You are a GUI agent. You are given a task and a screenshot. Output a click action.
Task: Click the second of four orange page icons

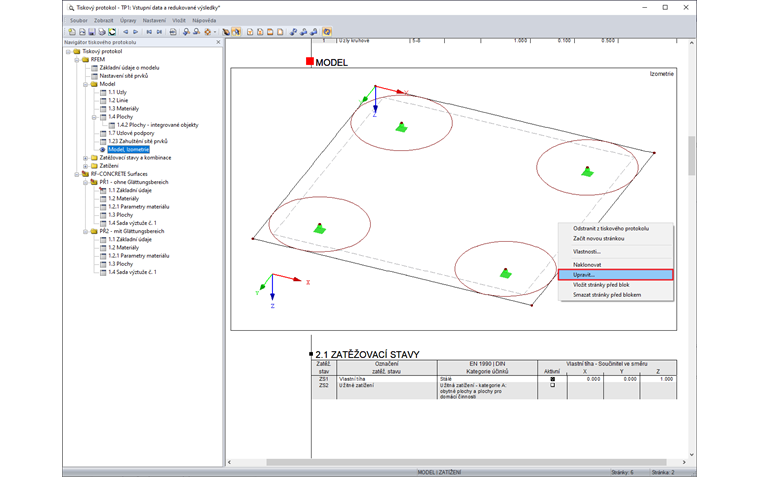(x=260, y=32)
